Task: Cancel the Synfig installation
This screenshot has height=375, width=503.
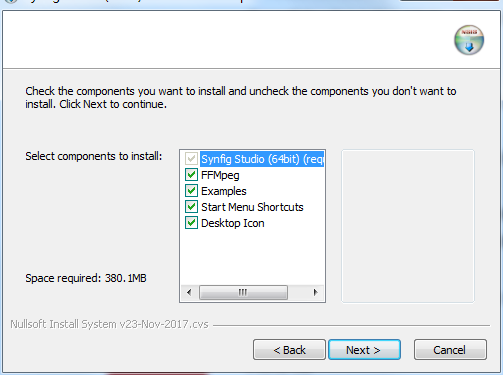Action: [x=450, y=350]
